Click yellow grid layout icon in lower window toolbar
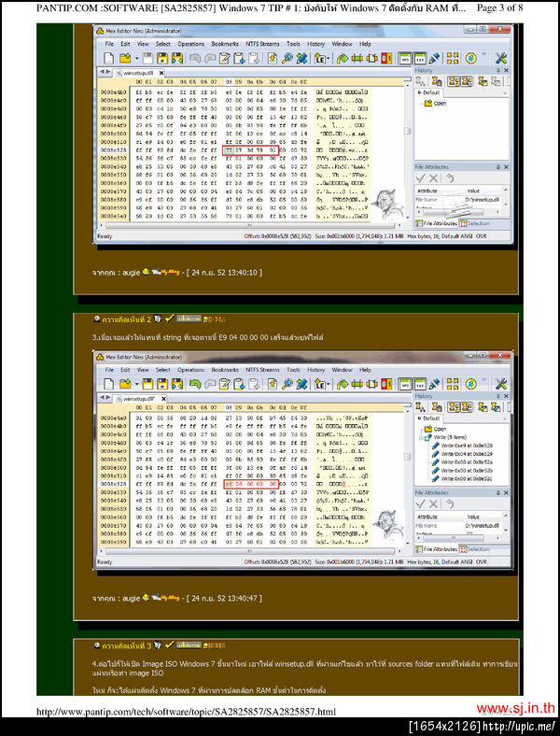560x736 pixels. tap(453, 384)
